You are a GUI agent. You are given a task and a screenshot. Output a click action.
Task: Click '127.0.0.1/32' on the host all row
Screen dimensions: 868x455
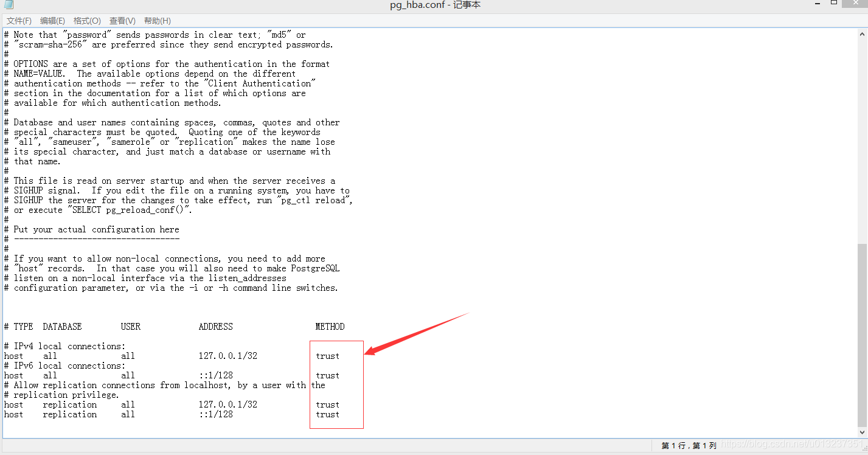[x=228, y=356]
